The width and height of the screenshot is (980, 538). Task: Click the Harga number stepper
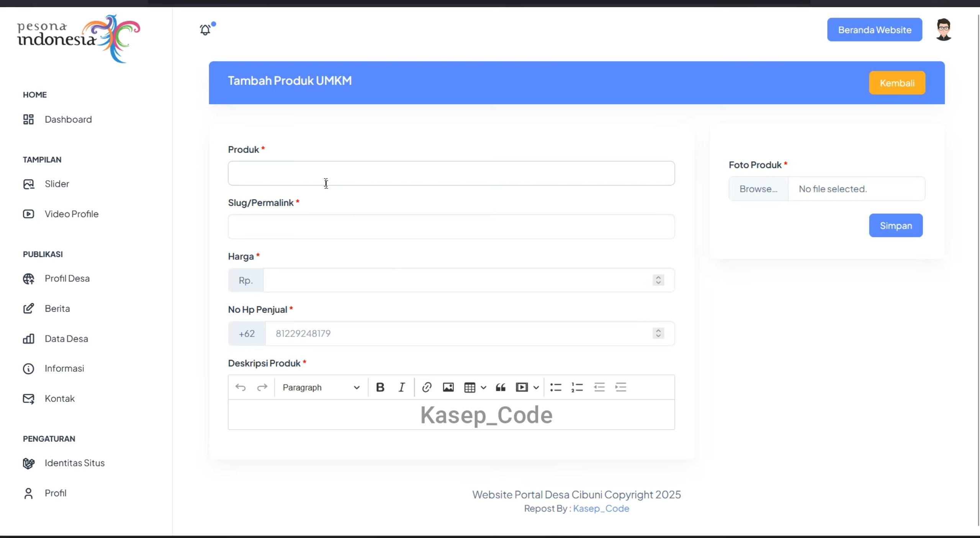tap(658, 280)
